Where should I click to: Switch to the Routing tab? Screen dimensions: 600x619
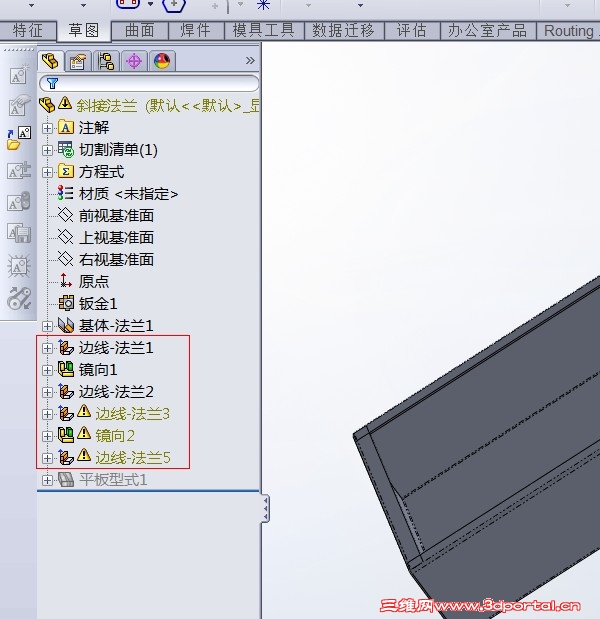[x=569, y=31]
